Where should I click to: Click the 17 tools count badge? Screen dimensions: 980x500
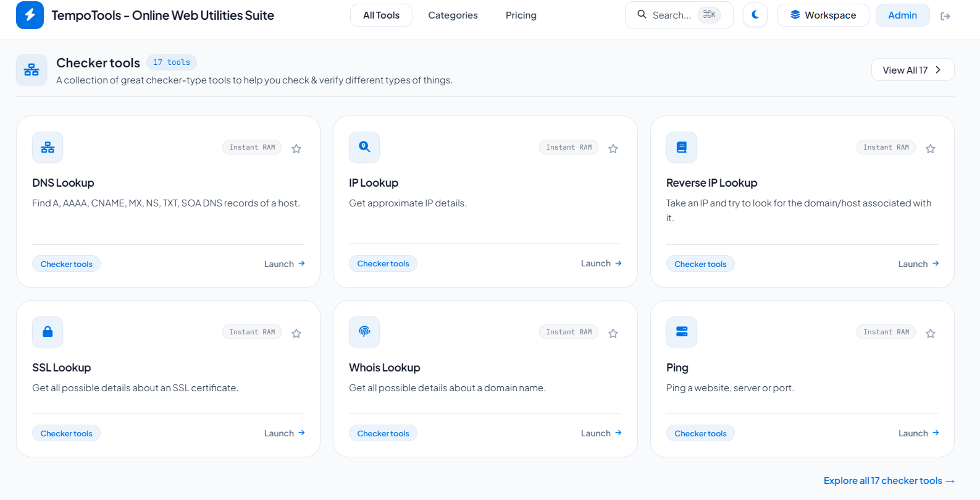tap(172, 62)
